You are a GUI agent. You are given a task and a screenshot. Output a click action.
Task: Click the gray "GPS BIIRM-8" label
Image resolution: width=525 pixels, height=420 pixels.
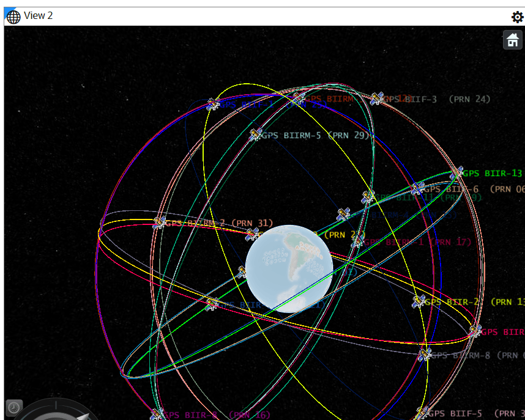(461, 355)
